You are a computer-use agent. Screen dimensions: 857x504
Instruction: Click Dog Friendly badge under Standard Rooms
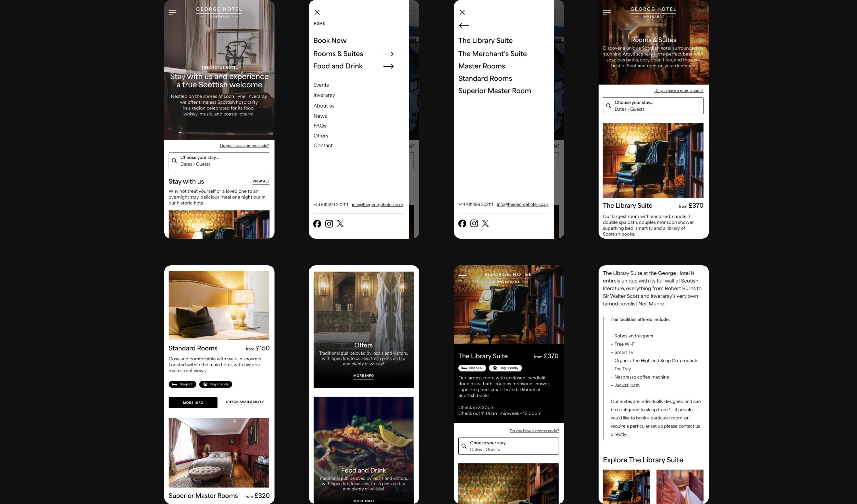pyautogui.click(x=216, y=384)
